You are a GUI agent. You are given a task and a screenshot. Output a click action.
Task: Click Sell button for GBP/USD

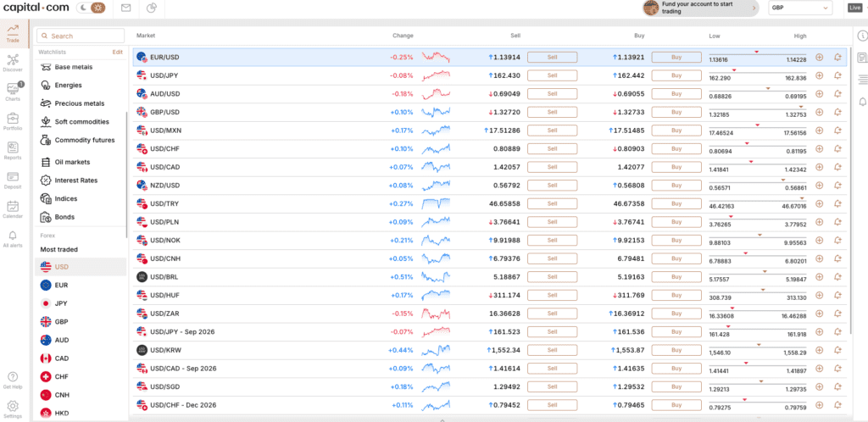[552, 112]
